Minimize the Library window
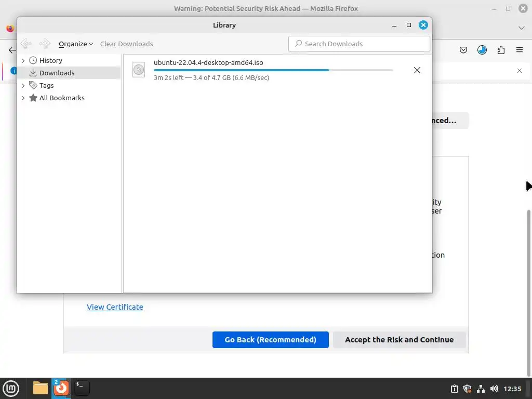 [394, 25]
